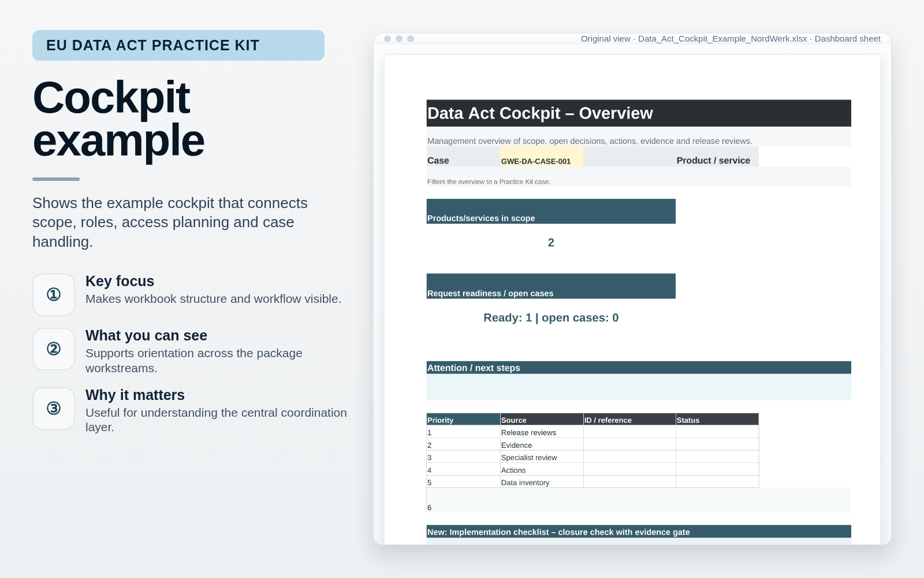This screenshot has width=924, height=578.
Task: Click the Release reviews row cell
Action: pyautogui.click(x=542, y=432)
